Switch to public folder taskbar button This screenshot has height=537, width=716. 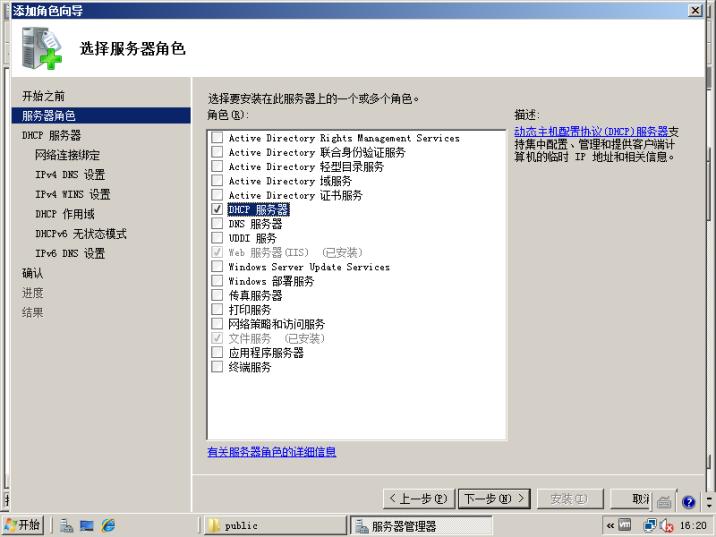click(x=274, y=526)
